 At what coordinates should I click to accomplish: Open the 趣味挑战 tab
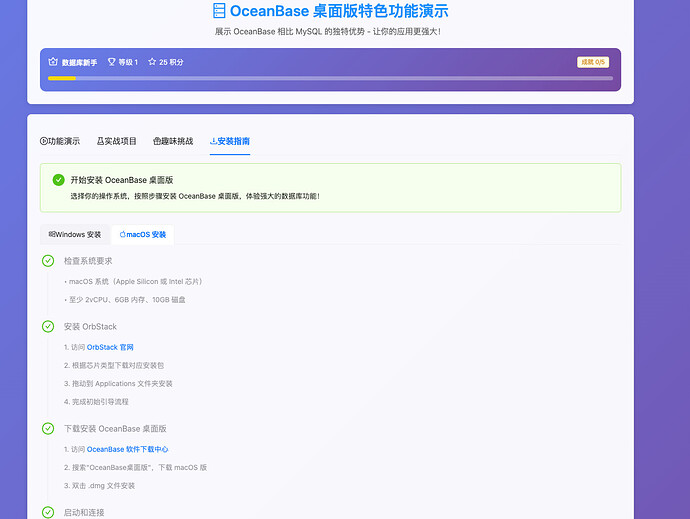click(x=173, y=141)
